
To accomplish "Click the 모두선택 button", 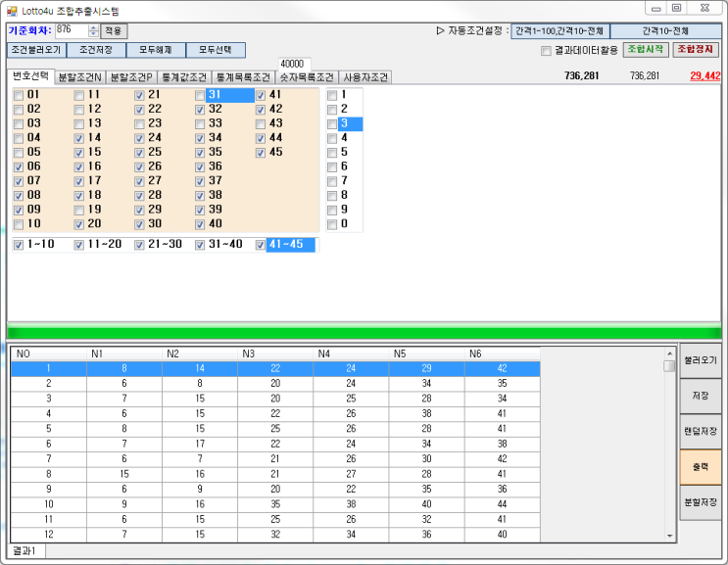I will click(x=216, y=50).
